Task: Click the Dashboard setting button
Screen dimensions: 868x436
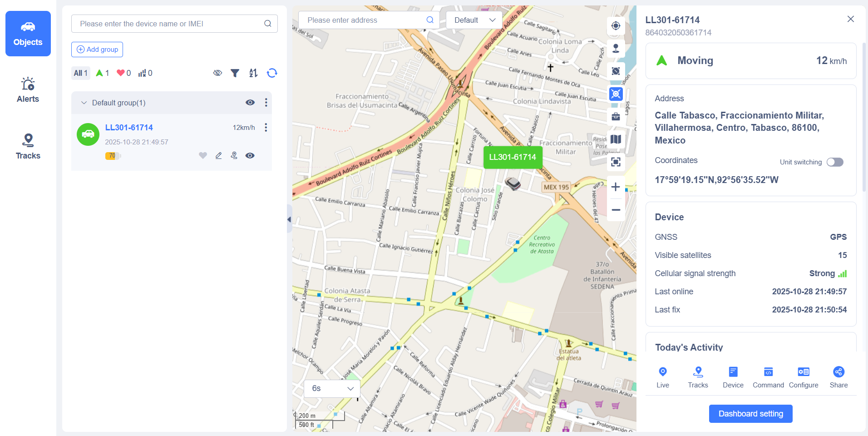Action: [x=750, y=414]
